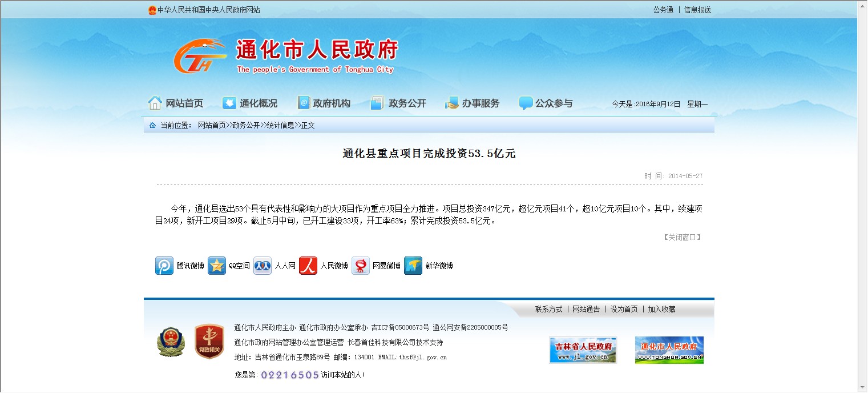This screenshot has width=868, height=393.
Task: Go to 政府机构 in navigation bar
Action: pos(324,103)
